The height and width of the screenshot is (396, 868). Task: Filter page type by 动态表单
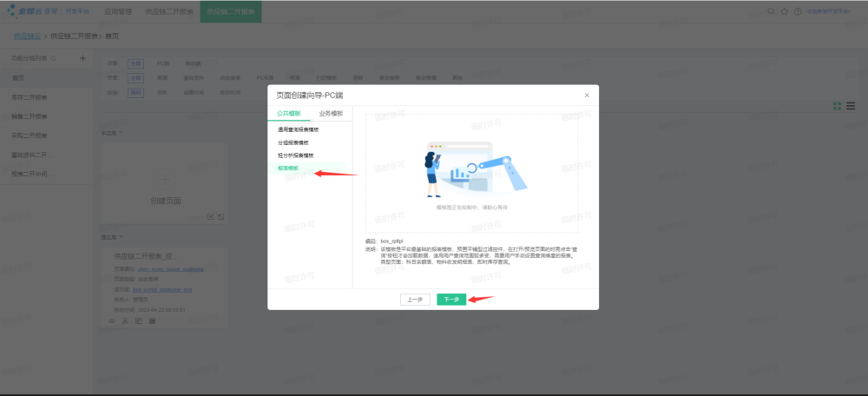pyautogui.click(x=230, y=78)
